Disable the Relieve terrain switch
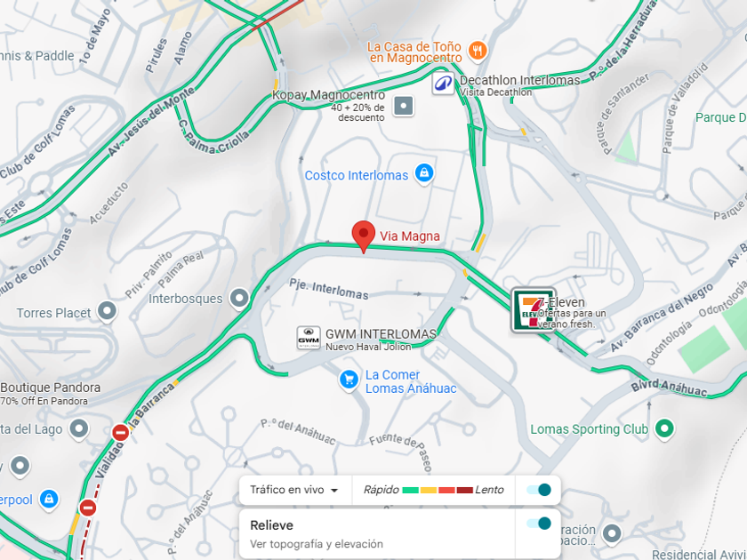Screen dimensions: 747x560 [539, 524]
